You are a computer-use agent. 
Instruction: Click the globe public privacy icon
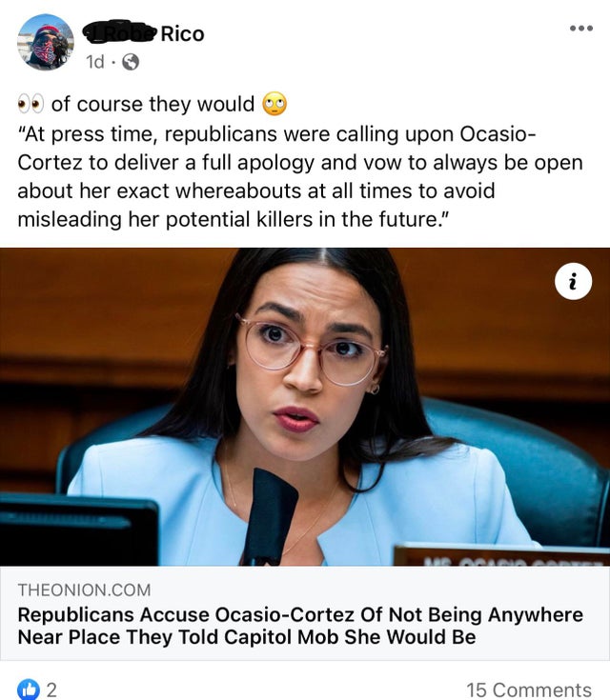[130, 62]
